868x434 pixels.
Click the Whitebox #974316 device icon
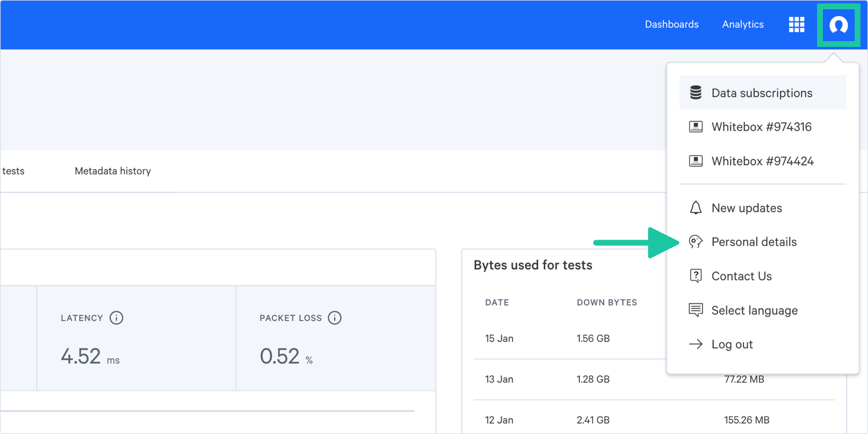click(x=696, y=127)
